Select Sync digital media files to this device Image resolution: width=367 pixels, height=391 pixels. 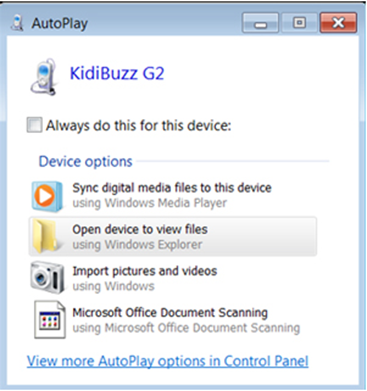173,195
